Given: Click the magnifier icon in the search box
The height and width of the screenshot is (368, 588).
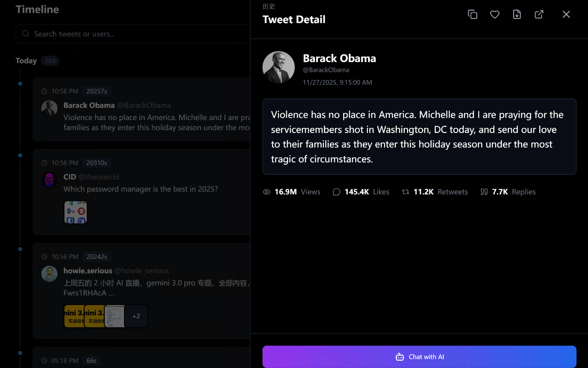Looking at the screenshot, I should [x=26, y=34].
